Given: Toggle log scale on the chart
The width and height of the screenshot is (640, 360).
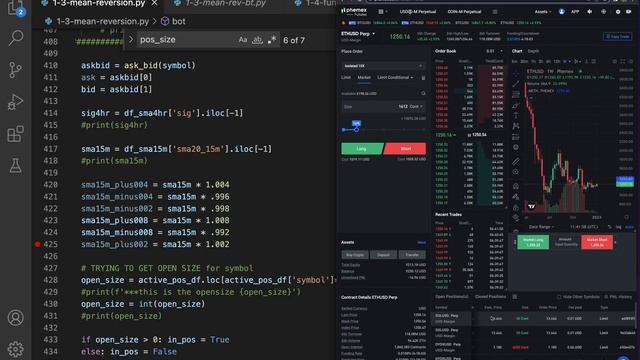Looking at the screenshot, I should tap(619, 227).
